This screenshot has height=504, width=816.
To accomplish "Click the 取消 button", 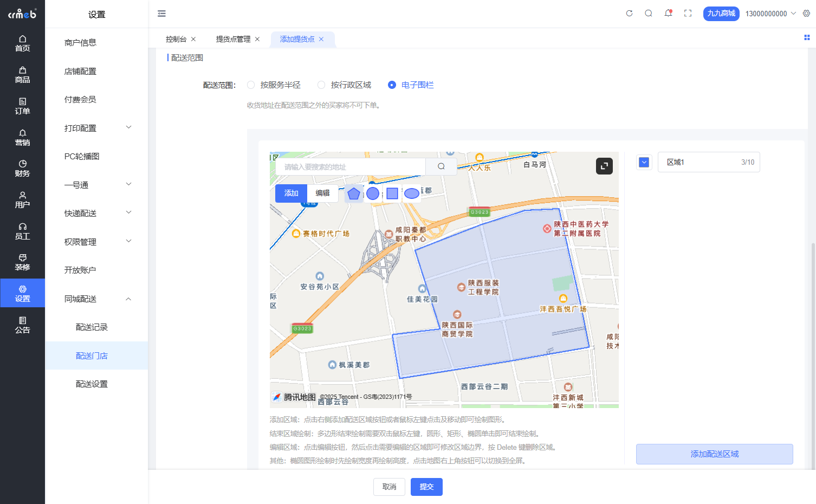I will 389,487.
